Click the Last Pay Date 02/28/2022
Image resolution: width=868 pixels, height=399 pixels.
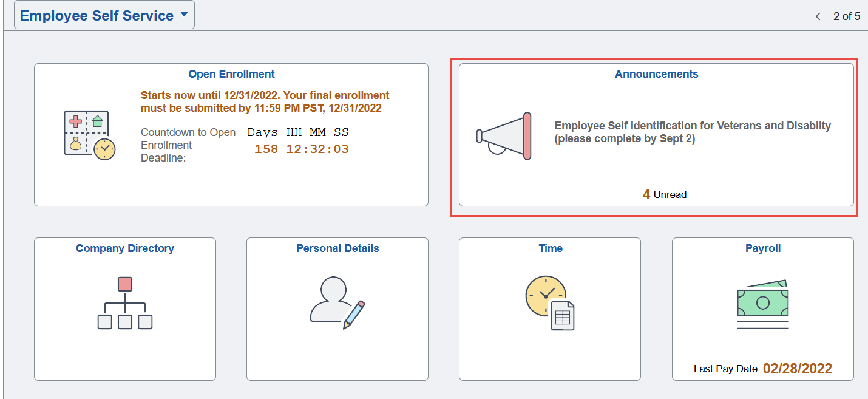pyautogui.click(x=797, y=369)
